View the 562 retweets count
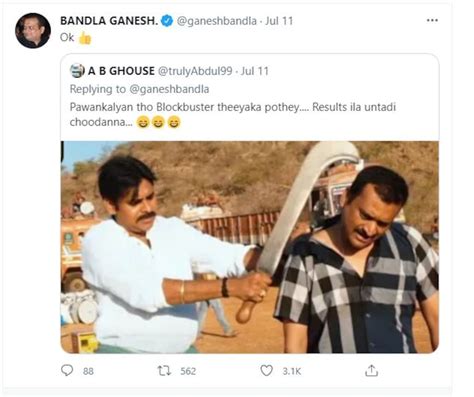 point(188,371)
